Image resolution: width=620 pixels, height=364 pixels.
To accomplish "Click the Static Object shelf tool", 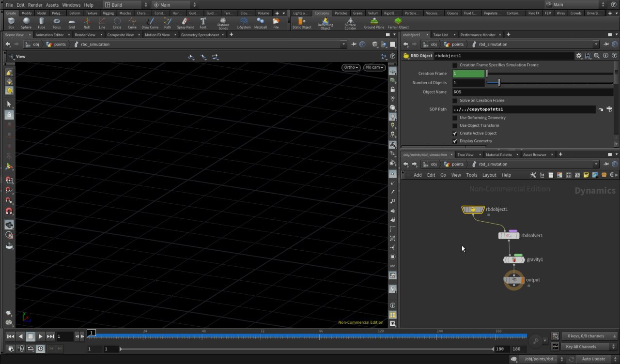I will click(x=302, y=23).
